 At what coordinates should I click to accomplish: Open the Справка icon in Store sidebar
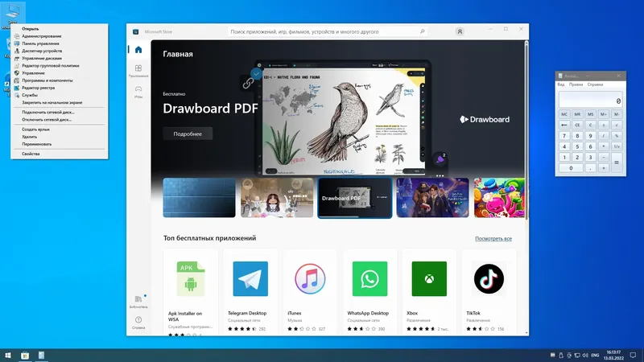(x=138, y=323)
